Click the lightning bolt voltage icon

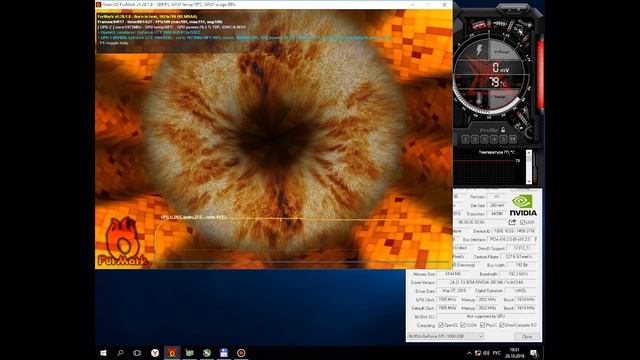[480, 50]
